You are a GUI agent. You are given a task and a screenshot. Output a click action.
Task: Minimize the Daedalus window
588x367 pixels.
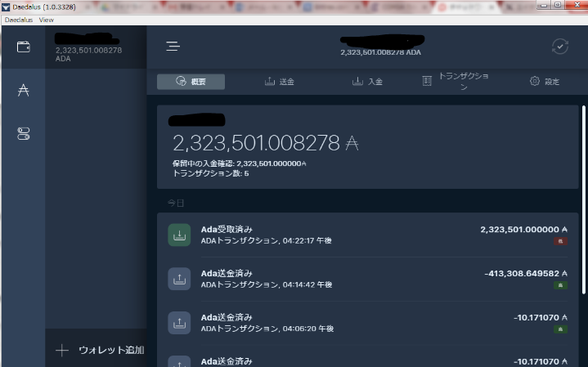coord(544,5)
